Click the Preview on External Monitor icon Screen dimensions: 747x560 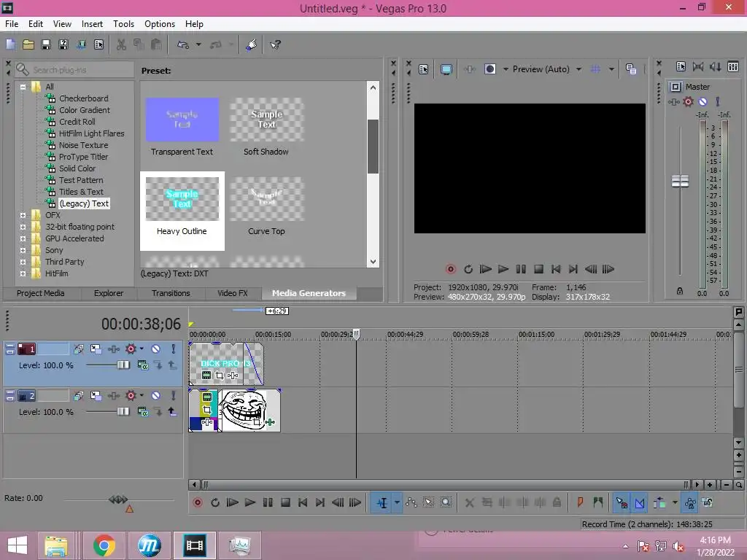click(446, 69)
